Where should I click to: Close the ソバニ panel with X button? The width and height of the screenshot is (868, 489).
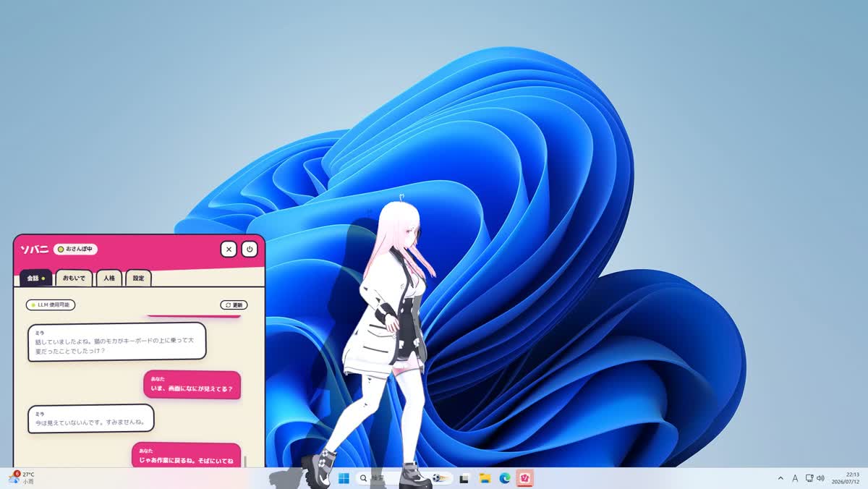click(x=229, y=249)
